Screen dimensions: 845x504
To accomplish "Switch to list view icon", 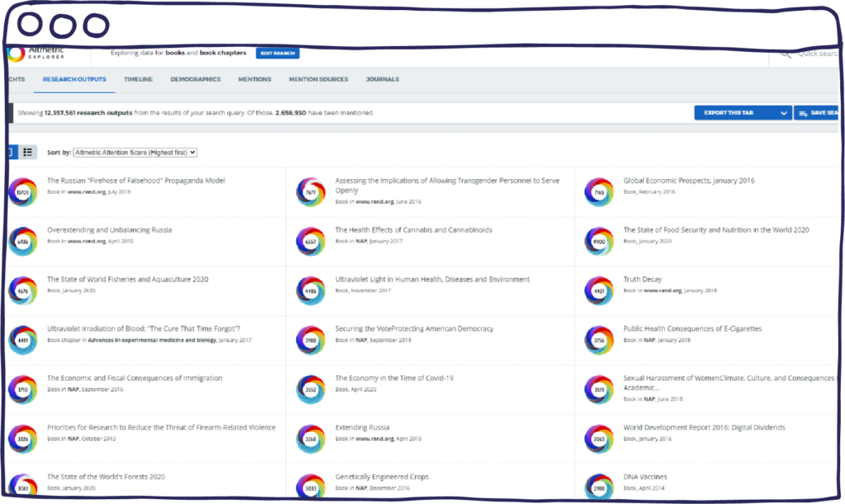I will pyautogui.click(x=27, y=153).
